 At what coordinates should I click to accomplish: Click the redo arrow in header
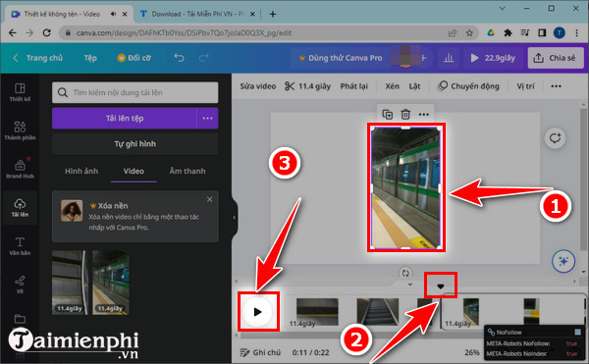(204, 58)
